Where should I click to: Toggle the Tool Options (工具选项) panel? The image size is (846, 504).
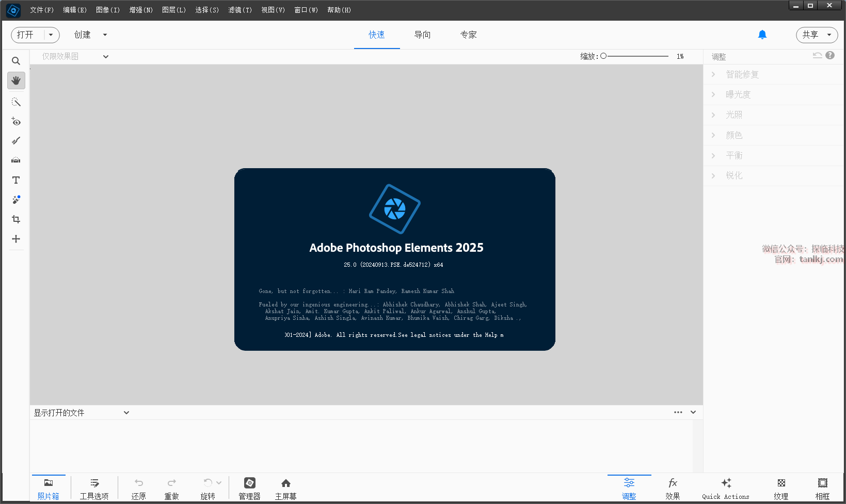[94, 488]
